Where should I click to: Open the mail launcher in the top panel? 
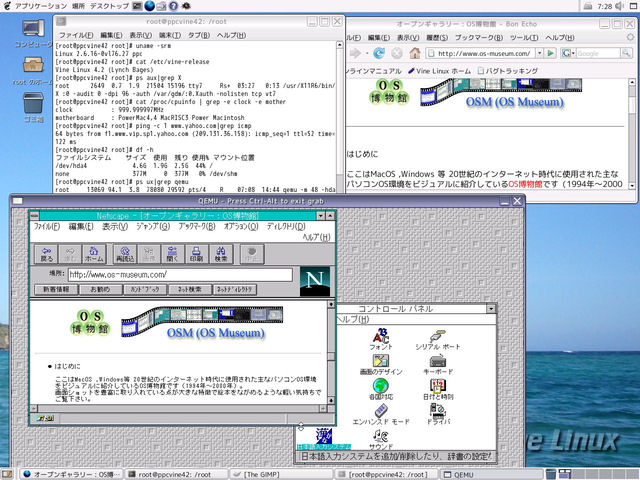162,6
